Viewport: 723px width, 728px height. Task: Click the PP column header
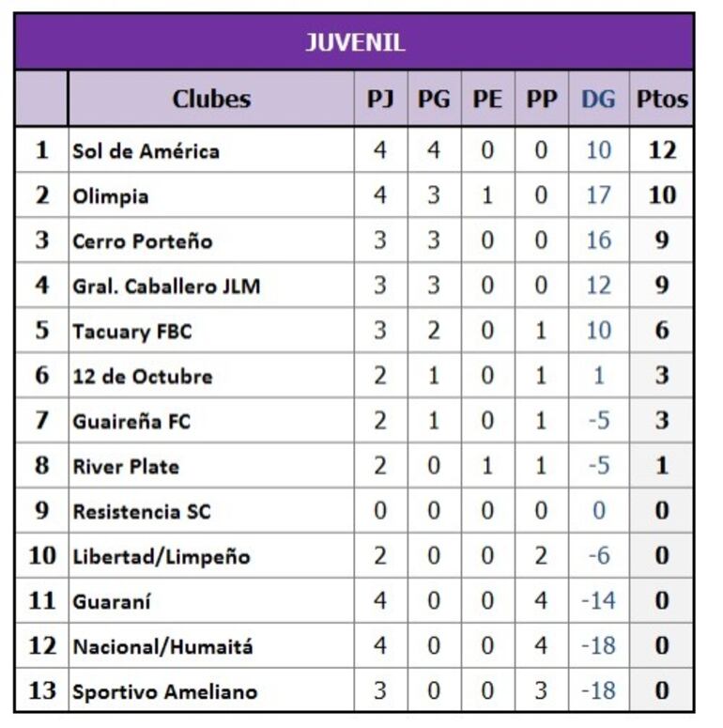click(x=541, y=99)
